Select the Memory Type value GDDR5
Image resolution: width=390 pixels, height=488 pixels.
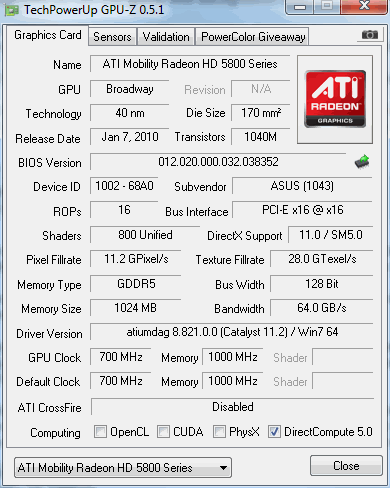(x=136, y=284)
